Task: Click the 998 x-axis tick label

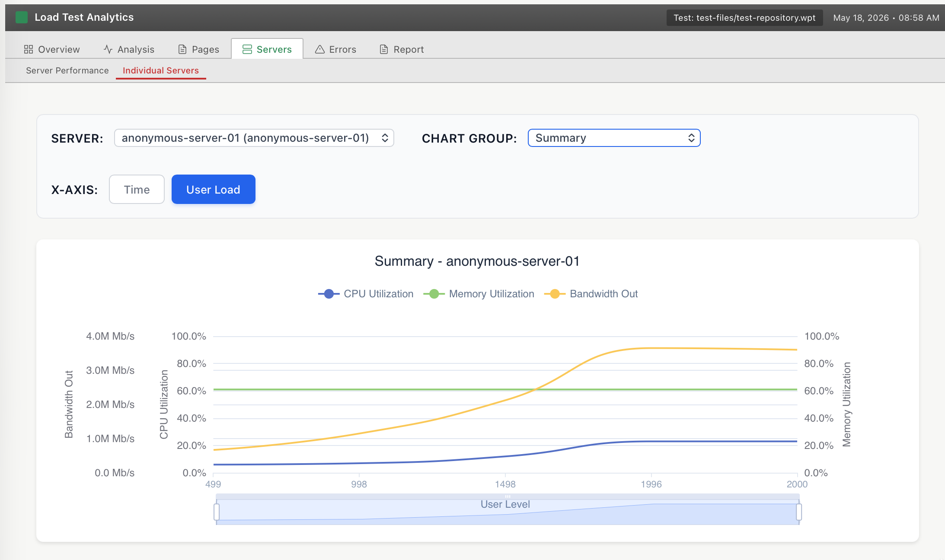Action: click(x=359, y=484)
